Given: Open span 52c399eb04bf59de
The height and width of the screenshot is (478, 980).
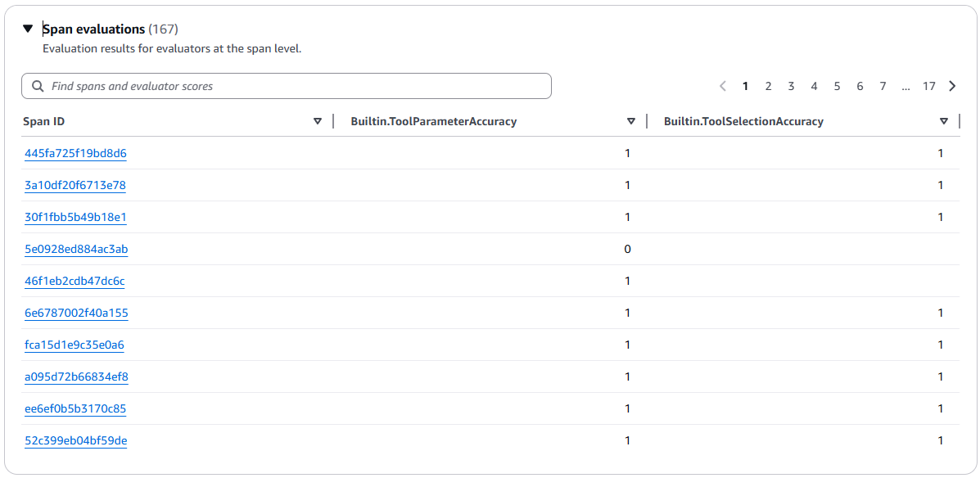Looking at the screenshot, I should point(75,440).
